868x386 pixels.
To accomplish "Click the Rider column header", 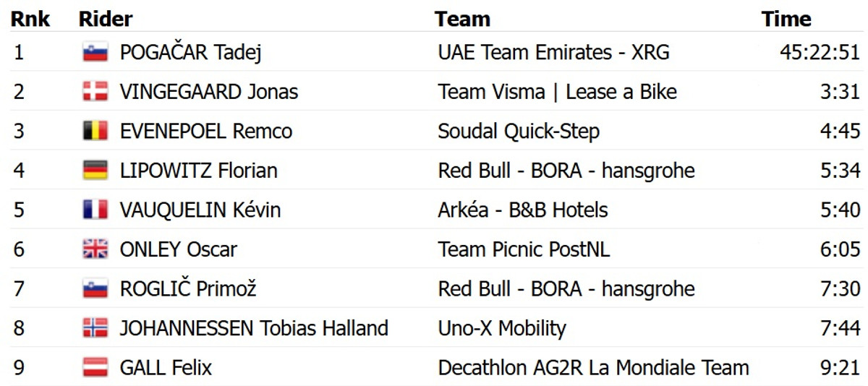I will [106, 19].
